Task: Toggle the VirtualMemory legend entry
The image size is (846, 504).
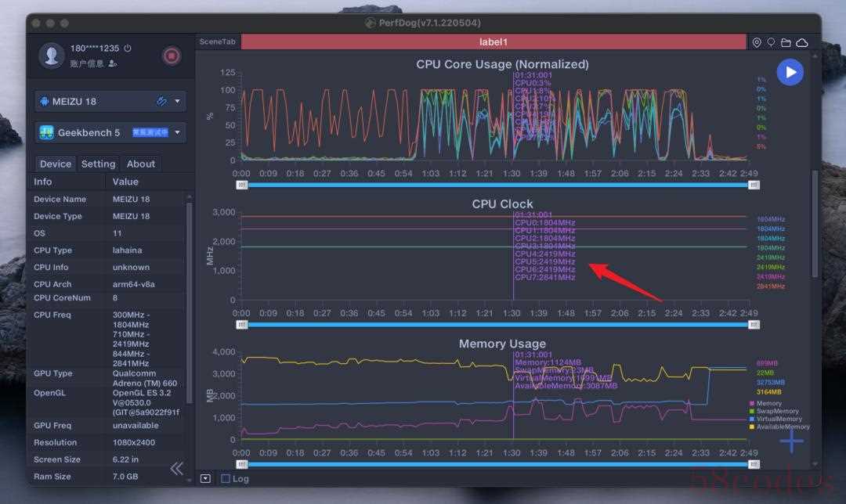Action: coord(775,419)
